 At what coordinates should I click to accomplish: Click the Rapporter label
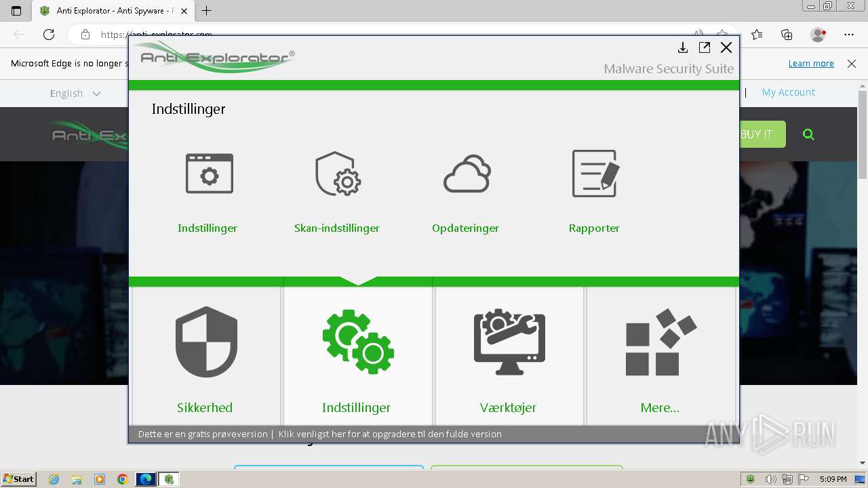click(594, 228)
